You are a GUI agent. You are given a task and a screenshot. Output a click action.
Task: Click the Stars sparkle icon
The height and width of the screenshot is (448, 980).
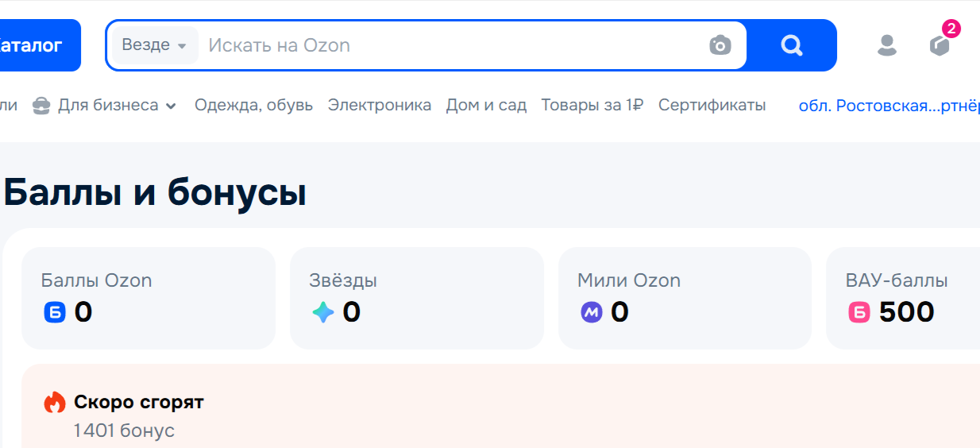tap(322, 313)
